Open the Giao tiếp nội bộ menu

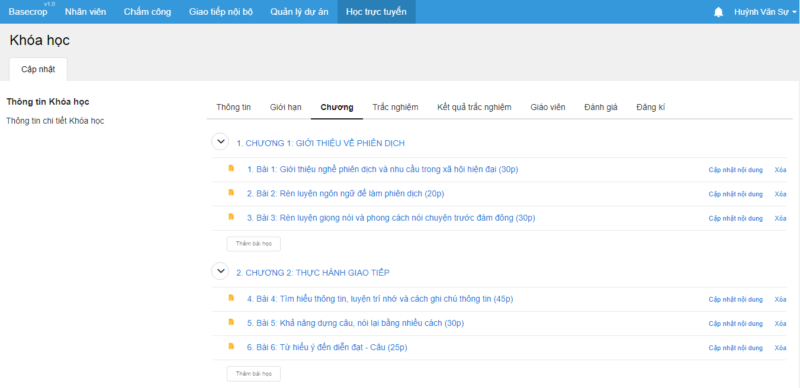point(221,12)
